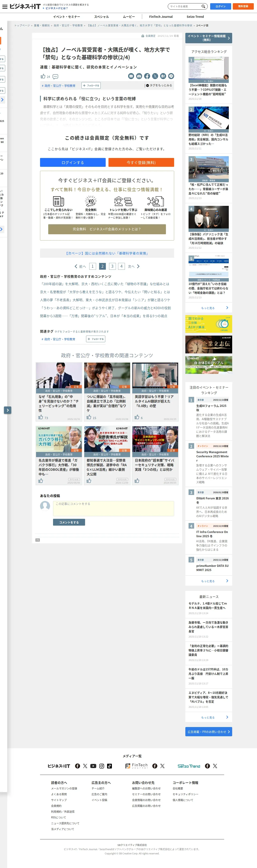The image size is (257, 868).
Task: Open ビジネス+IT X icon in footer
Action: (85, 766)
